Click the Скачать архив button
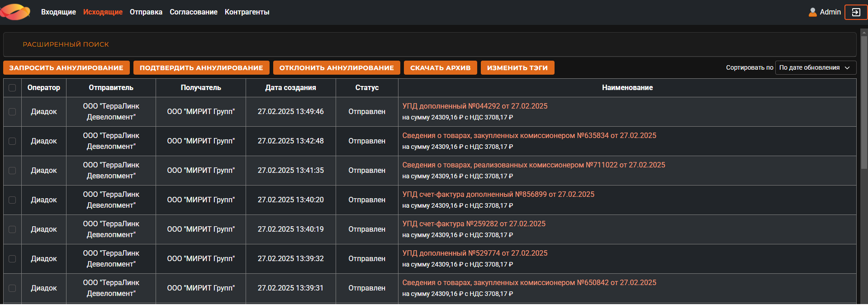 coord(441,68)
